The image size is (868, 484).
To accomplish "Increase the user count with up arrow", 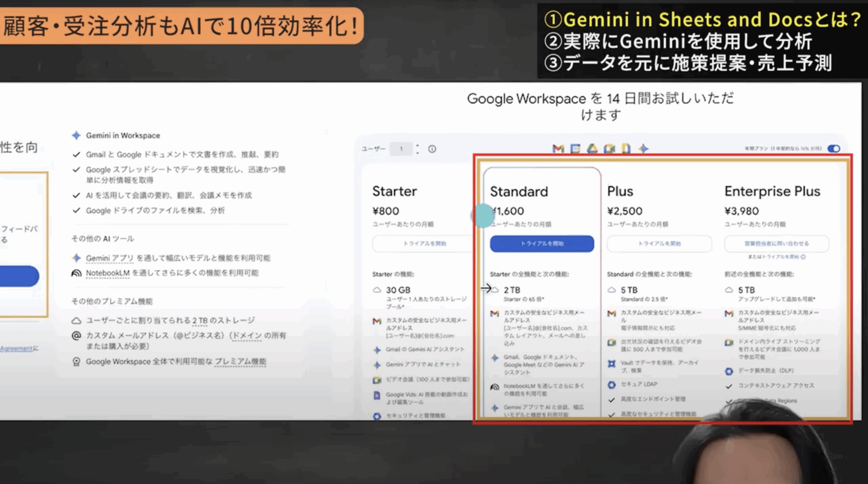I will coord(417,146).
